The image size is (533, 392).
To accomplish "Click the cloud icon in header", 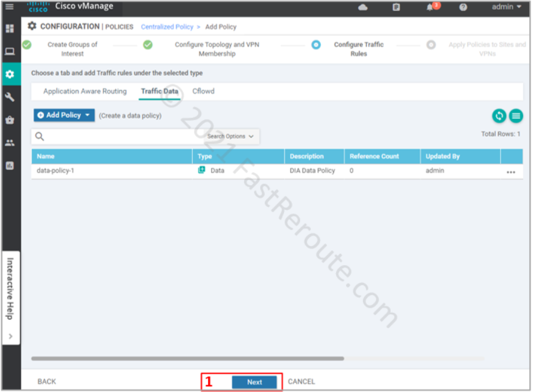I will 362,7.
